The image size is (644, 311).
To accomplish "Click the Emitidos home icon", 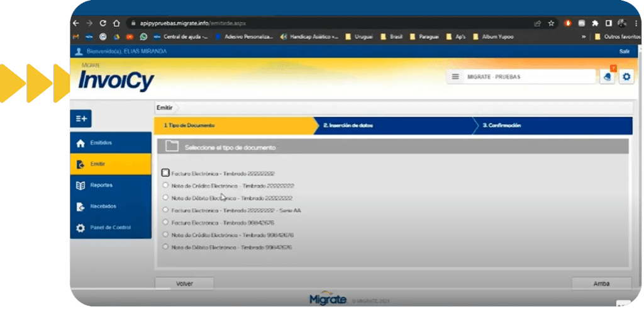I will point(80,144).
